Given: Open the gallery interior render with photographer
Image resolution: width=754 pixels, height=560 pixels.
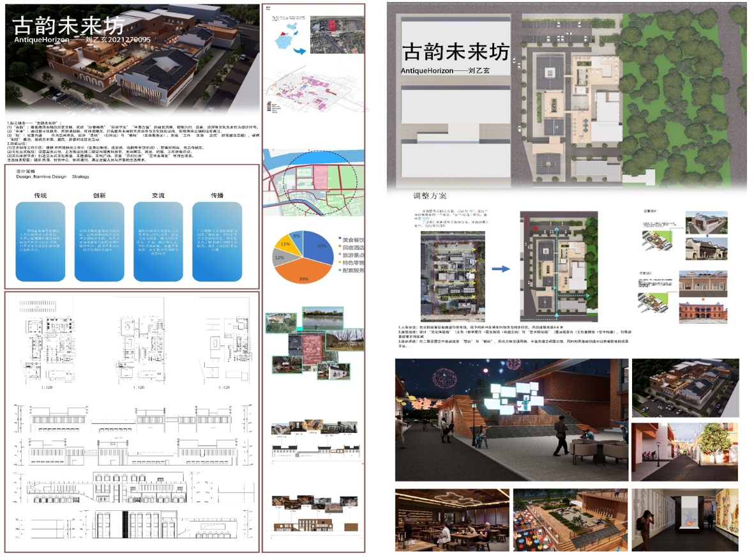Looking at the screenshot, I should pyautogui.click(x=685, y=520).
